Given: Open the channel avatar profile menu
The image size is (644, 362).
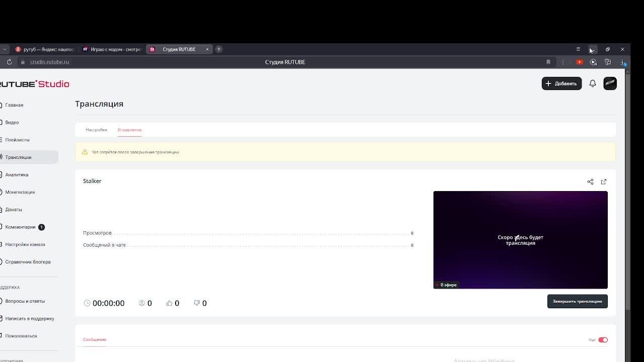Looking at the screenshot, I should click(610, 83).
